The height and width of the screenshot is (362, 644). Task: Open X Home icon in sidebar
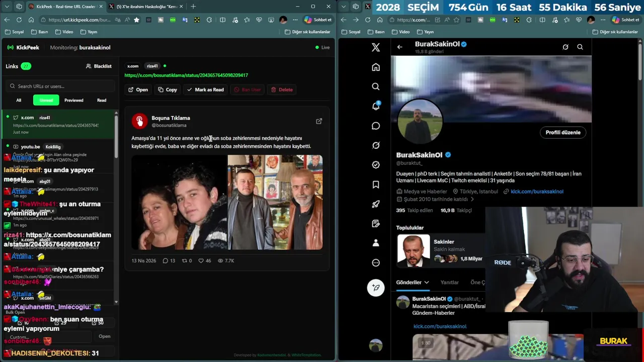point(376,67)
